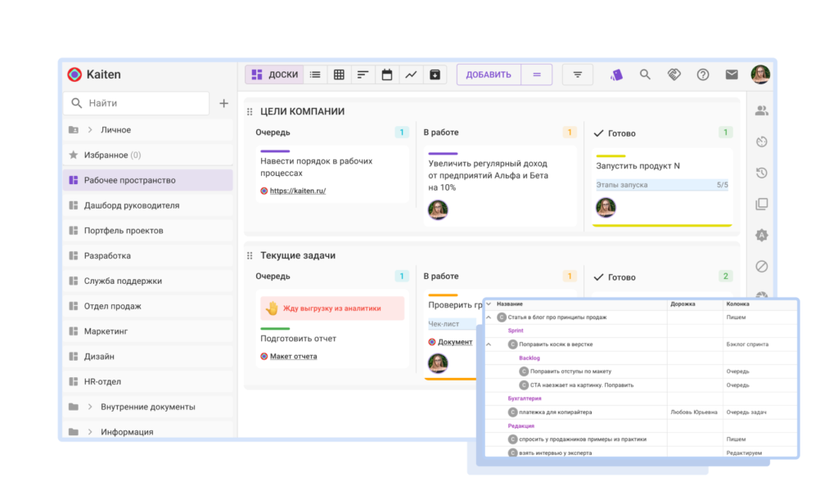The image size is (838, 504).
Task: Click the search magnifier in top toolbar
Action: pyautogui.click(x=645, y=74)
